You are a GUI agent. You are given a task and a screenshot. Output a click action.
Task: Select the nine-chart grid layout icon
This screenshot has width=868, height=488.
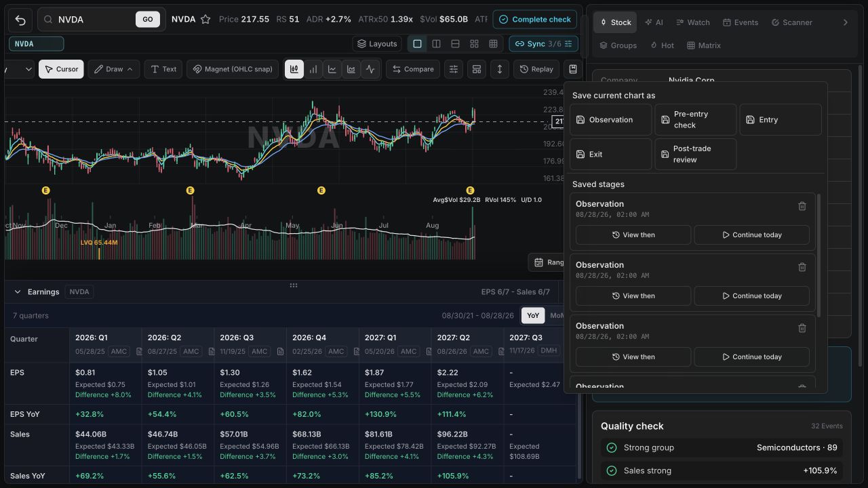(x=493, y=44)
